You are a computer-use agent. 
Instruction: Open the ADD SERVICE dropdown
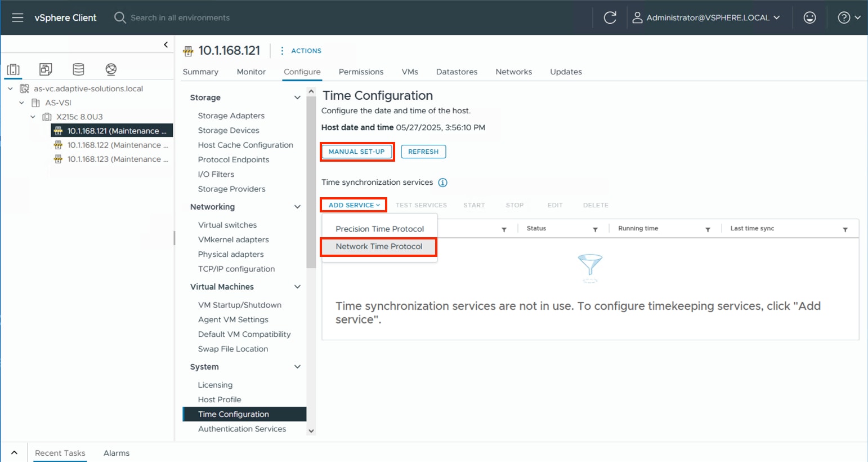click(353, 205)
